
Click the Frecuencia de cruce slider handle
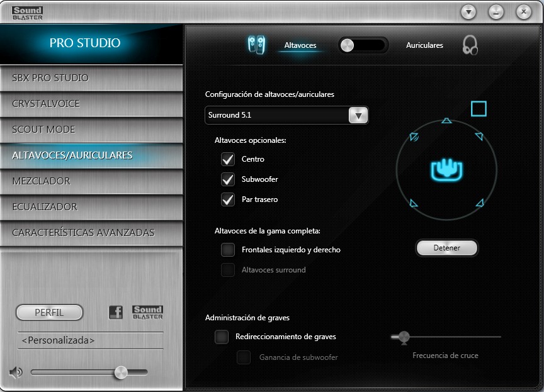pyautogui.click(x=404, y=337)
